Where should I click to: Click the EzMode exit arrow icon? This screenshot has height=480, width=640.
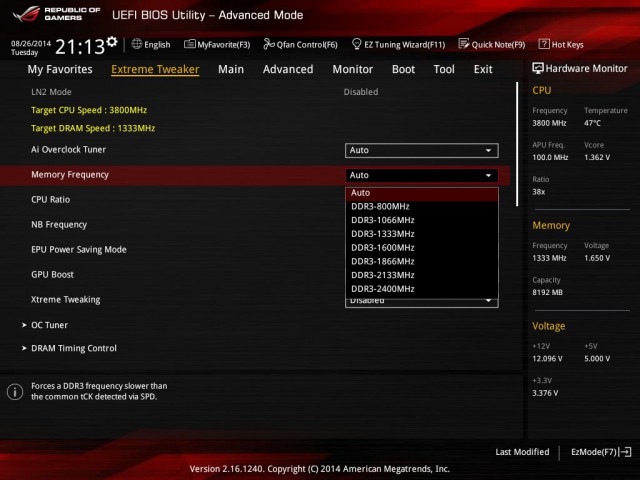[625, 452]
